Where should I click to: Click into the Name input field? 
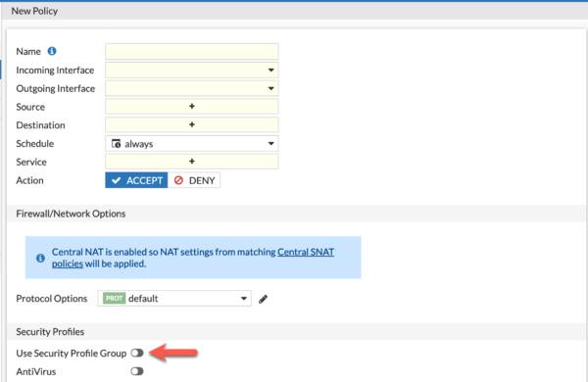pyautogui.click(x=192, y=51)
